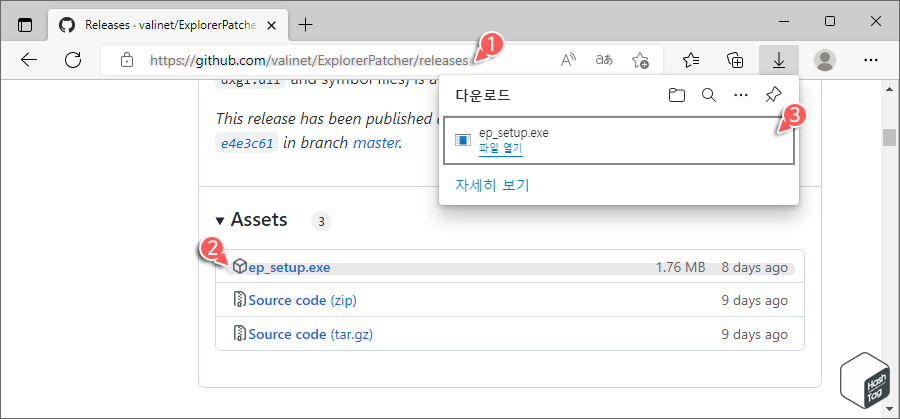900x419 pixels.
Task: Open the Read aloud icon
Action: click(568, 60)
